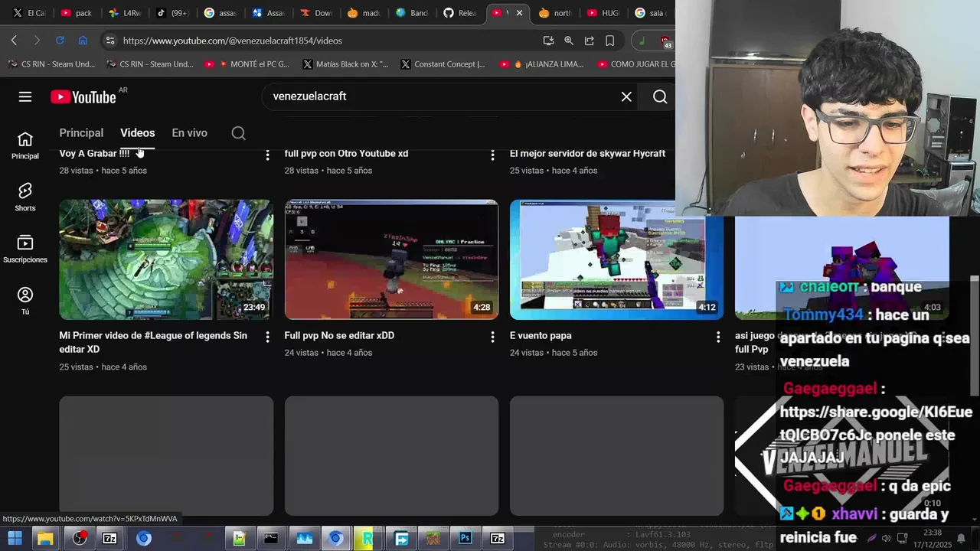Image resolution: width=980 pixels, height=551 pixels.
Task: Open options menu for League of legends video
Action: 267,337
